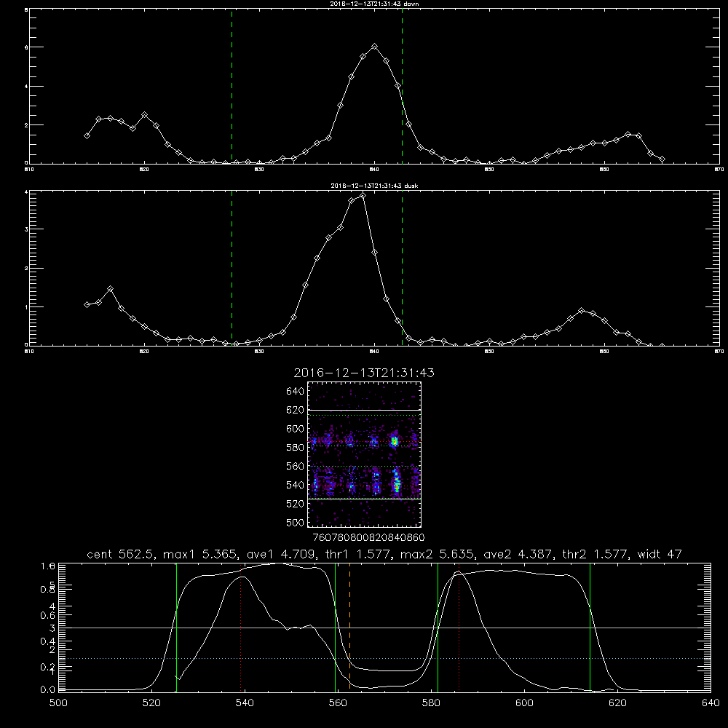Click the red dotted peak line near 586
Screen dimensions: 728x728
point(459,629)
